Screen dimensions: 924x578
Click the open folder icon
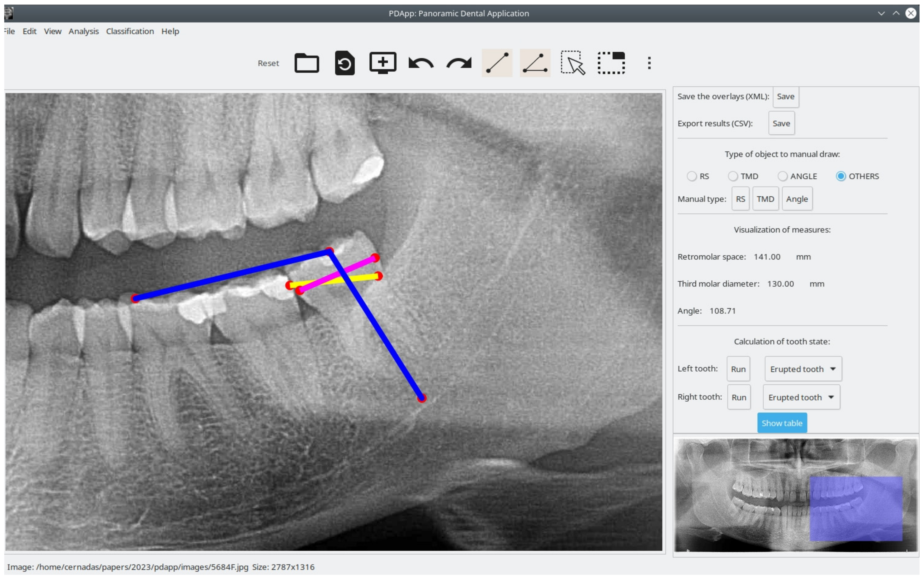306,63
